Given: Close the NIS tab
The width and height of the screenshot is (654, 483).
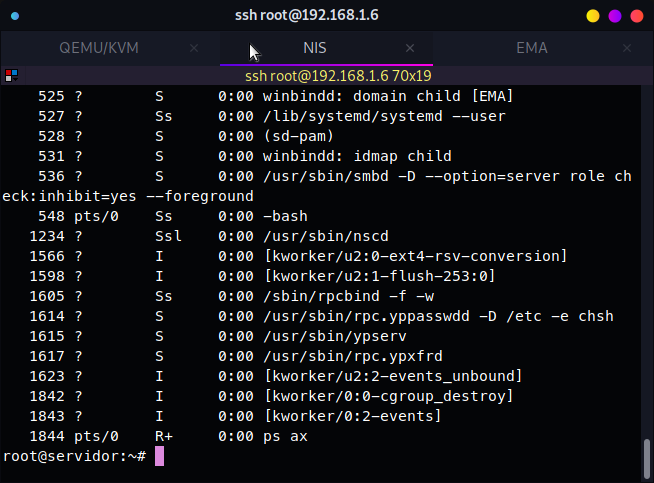Looking at the screenshot, I should tap(410, 48).
